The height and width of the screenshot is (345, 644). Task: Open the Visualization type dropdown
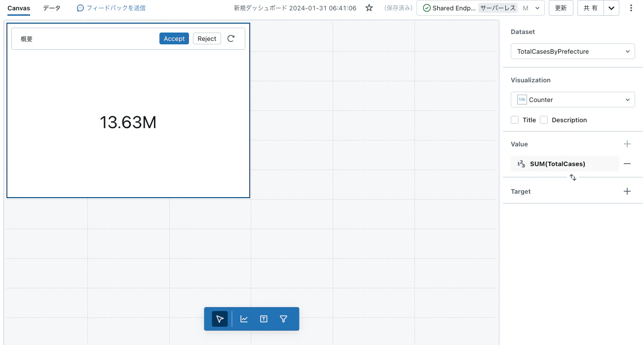coord(573,100)
